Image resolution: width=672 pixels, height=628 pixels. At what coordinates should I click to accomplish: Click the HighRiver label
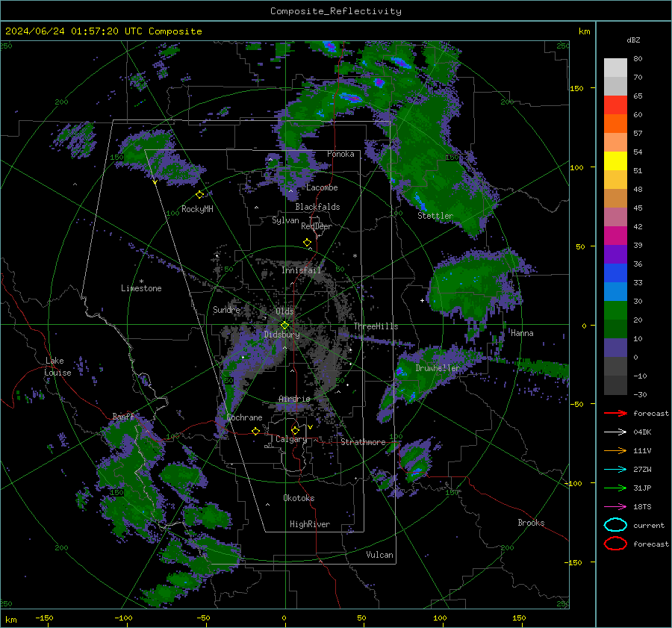click(x=310, y=524)
